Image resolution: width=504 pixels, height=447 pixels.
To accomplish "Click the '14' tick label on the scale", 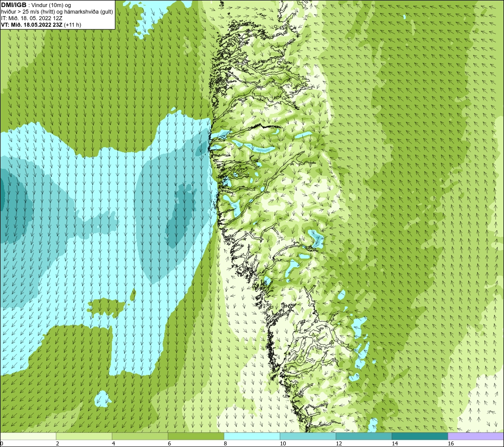I will [395, 444].
